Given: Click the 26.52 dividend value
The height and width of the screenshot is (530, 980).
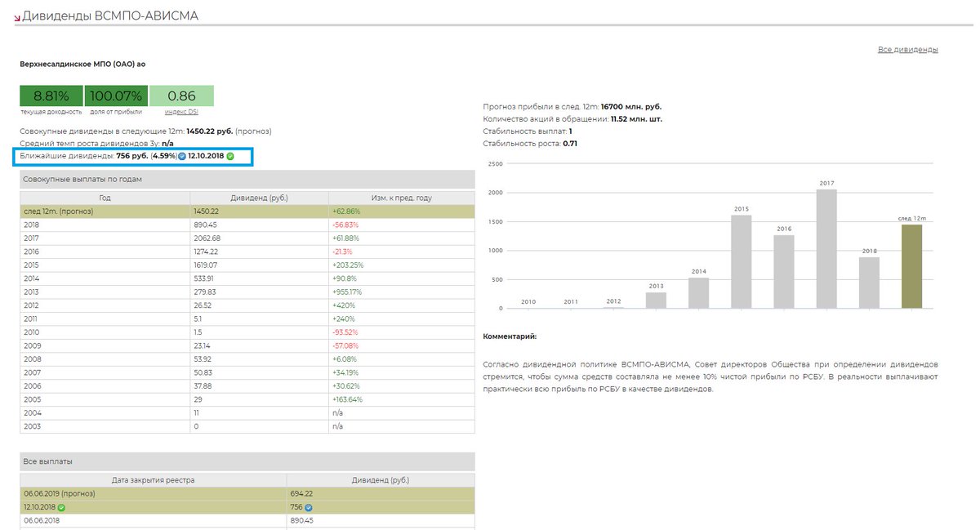Looking at the screenshot, I should [x=203, y=305].
